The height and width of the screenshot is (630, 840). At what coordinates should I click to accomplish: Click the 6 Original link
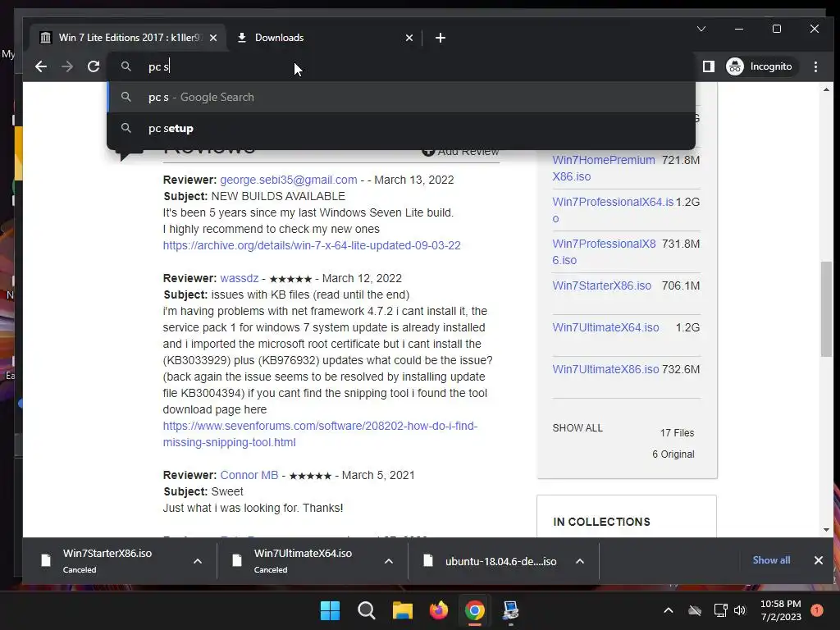[x=673, y=454]
